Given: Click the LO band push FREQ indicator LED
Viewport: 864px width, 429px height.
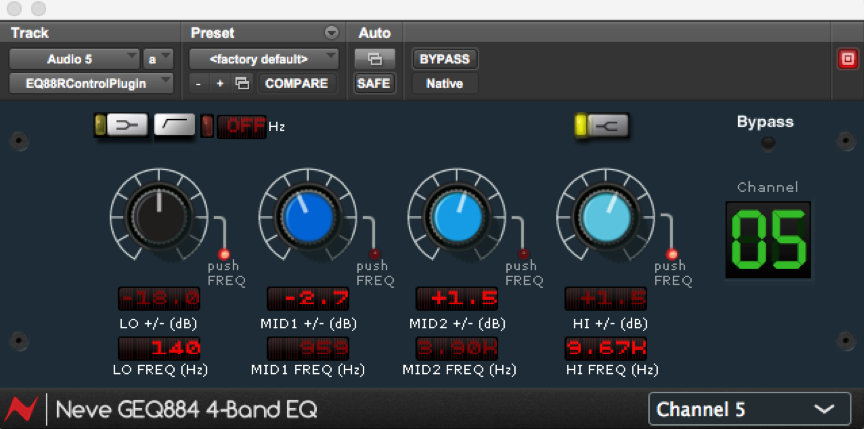Looking at the screenshot, I should coord(224,254).
